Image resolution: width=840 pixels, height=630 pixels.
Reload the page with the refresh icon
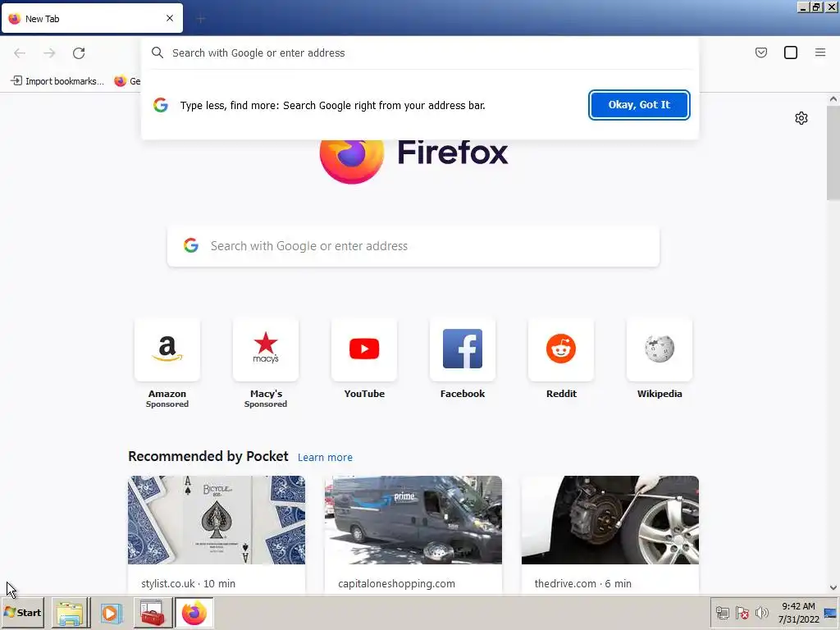pos(79,52)
